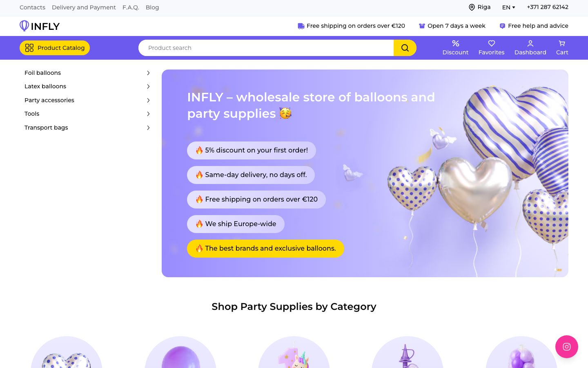Click the search magnifier icon
Viewport: 588px width, 368px height.
click(x=405, y=47)
